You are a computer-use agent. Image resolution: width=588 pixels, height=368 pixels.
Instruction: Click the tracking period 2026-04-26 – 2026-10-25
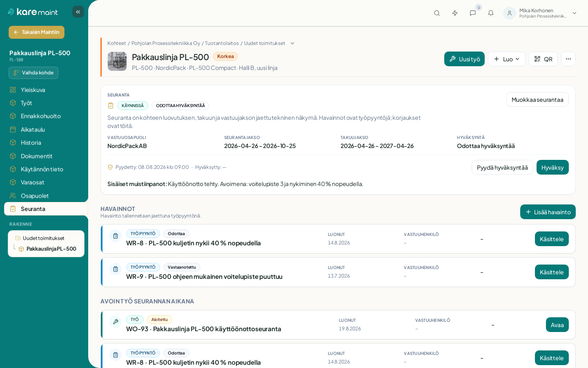click(260, 146)
